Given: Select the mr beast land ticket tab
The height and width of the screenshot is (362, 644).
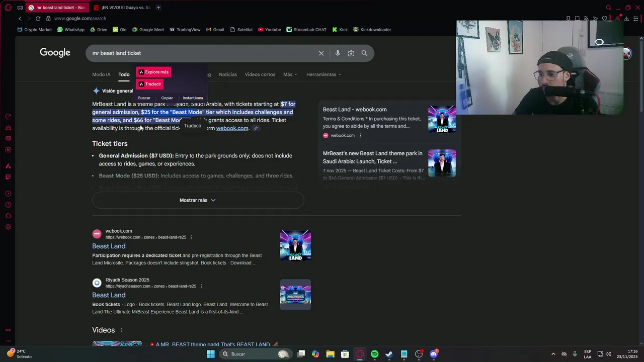Looking at the screenshot, I should [56, 8].
